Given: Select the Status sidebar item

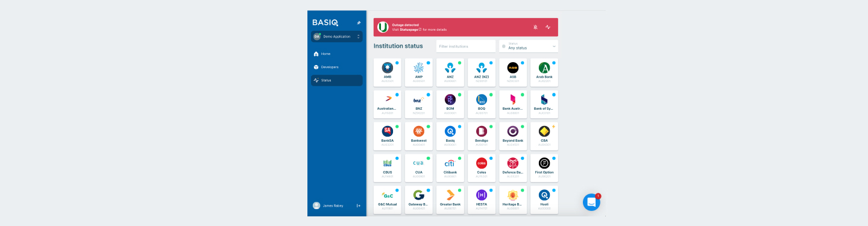Looking at the screenshot, I should (x=337, y=80).
